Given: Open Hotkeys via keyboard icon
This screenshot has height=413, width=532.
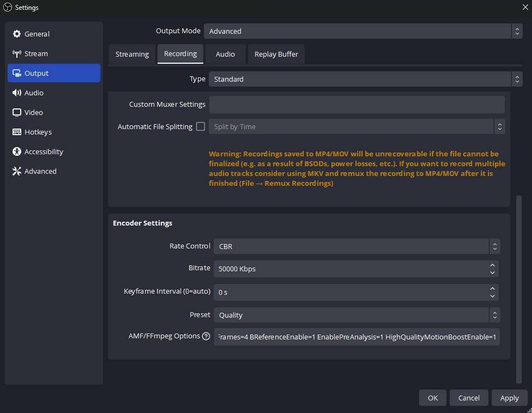Looking at the screenshot, I should 17,132.
